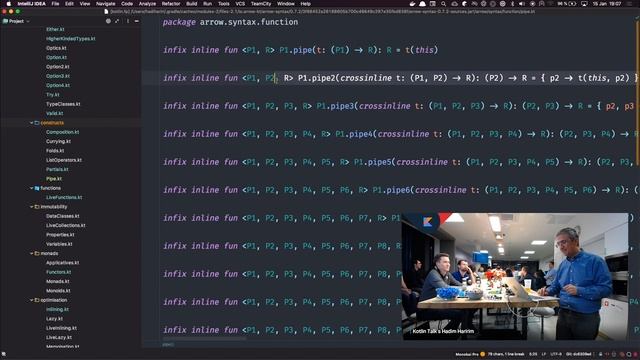The height and width of the screenshot is (360, 640).
Task: Open Option2.kt file
Action: pos(57,67)
